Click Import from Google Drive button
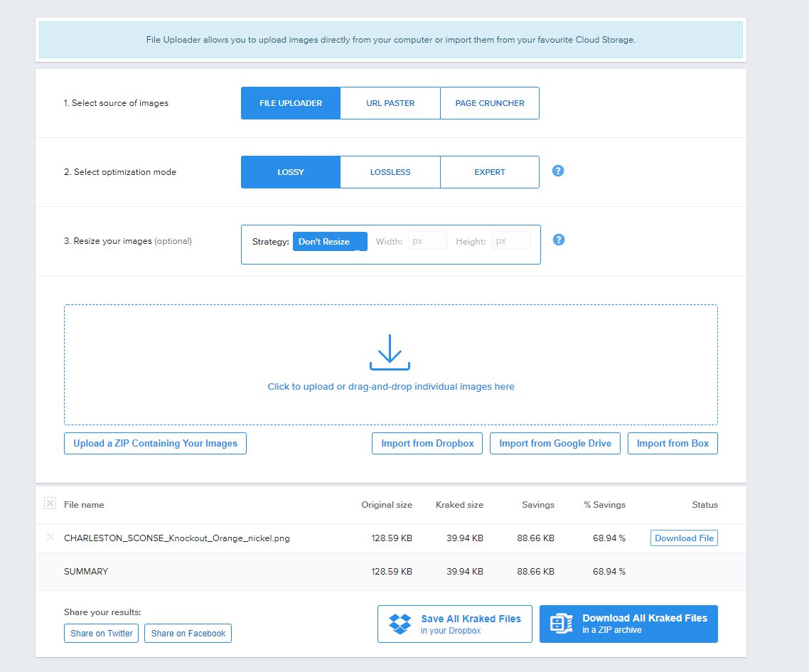 [x=555, y=443]
